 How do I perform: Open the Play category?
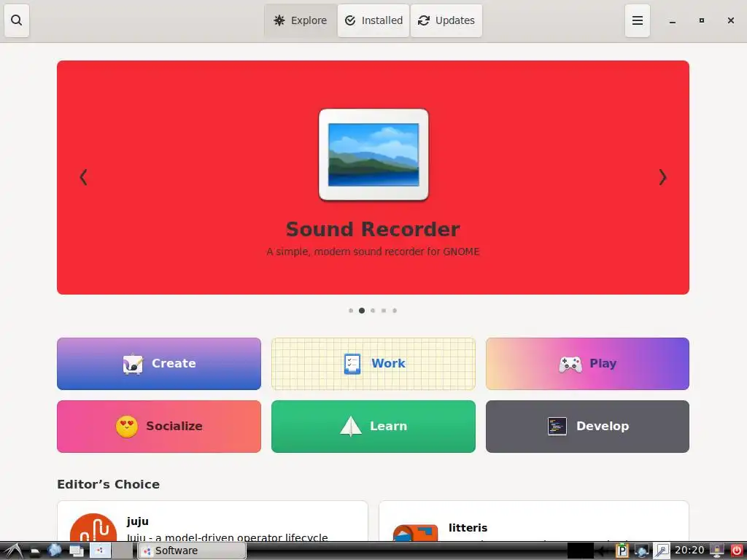[587, 364]
